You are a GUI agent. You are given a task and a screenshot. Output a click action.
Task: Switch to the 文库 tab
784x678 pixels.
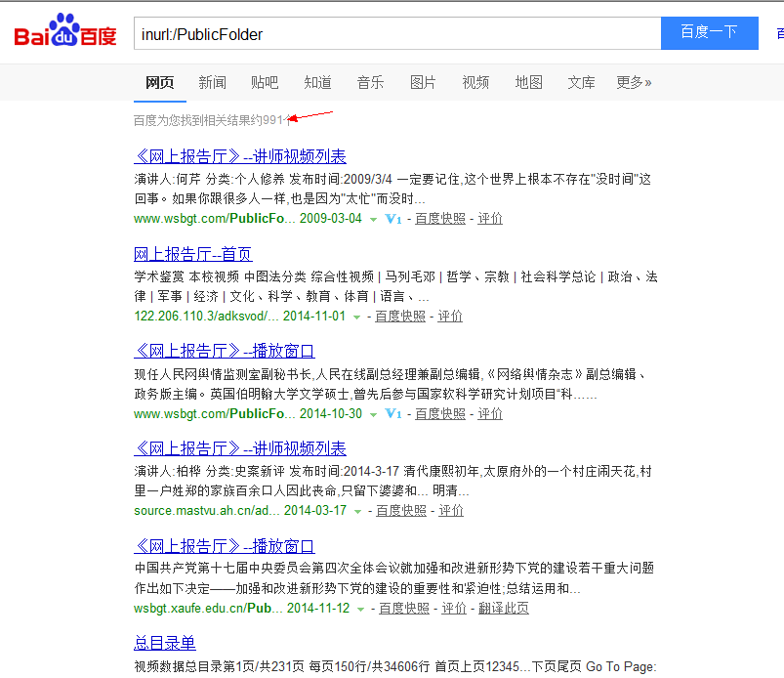[x=582, y=82]
